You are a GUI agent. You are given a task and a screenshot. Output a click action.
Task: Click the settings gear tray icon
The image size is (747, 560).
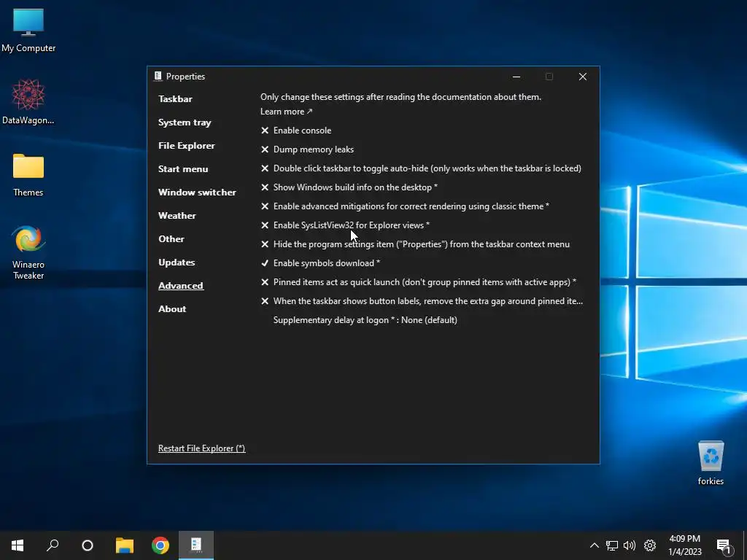pos(650,545)
